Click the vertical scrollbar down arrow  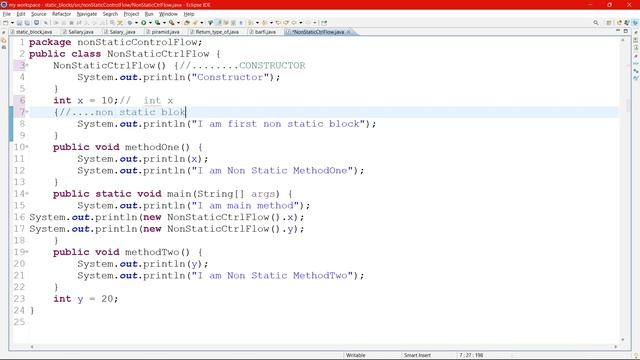click(623, 340)
